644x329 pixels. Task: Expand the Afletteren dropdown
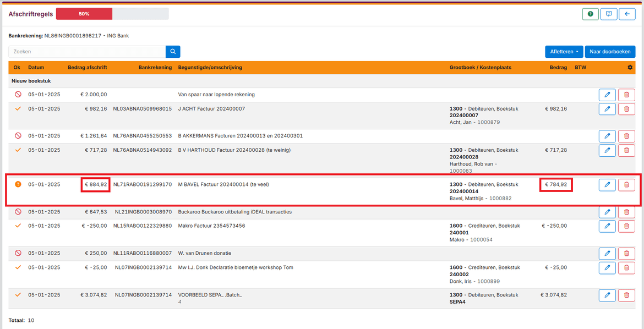pos(563,52)
